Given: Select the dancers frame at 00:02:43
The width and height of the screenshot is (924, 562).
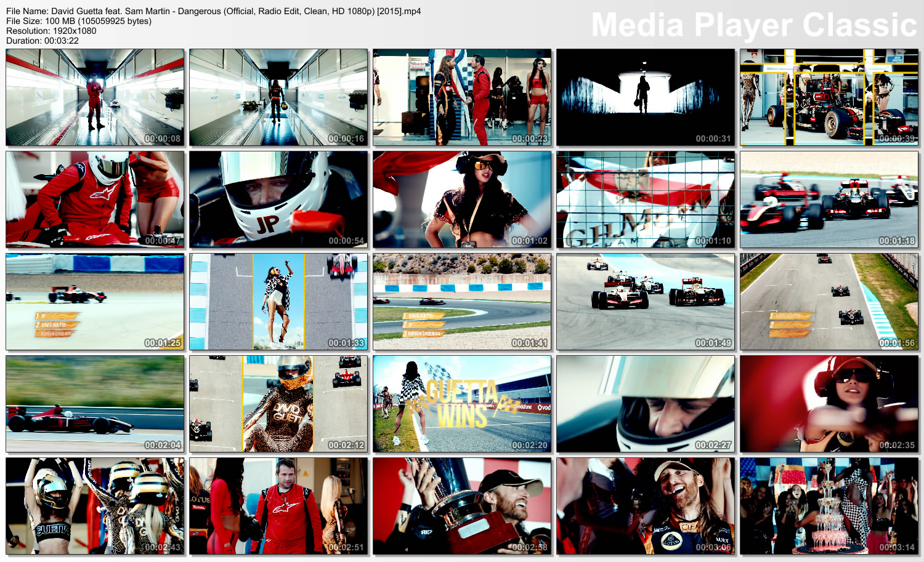Looking at the screenshot, I should tap(95, 506).
